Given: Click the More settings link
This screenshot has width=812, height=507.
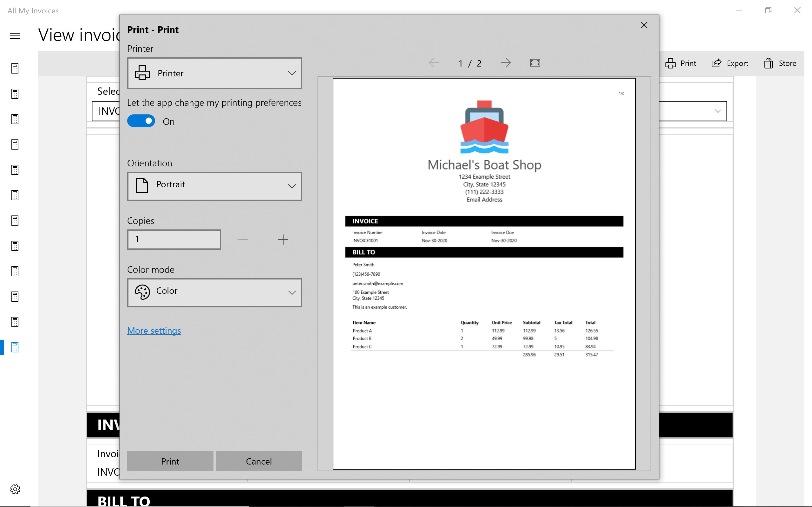Looking at the screenshot, I should coord(154,331).
